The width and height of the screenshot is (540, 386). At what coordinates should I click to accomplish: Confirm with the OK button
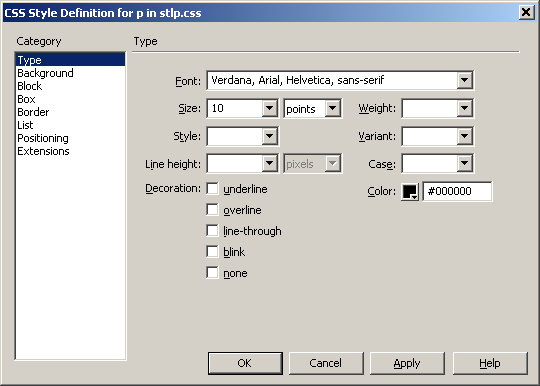245,363
